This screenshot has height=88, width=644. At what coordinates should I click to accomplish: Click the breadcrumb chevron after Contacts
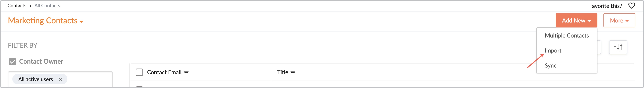tap(30, 6)
